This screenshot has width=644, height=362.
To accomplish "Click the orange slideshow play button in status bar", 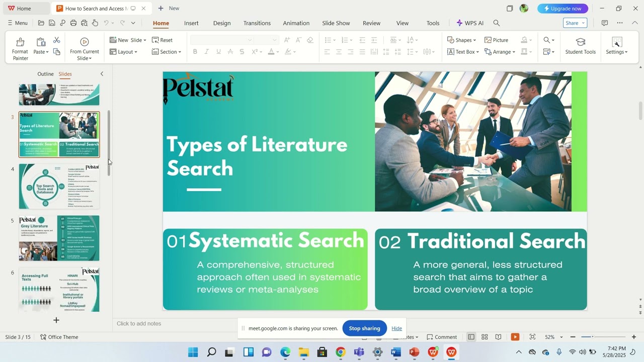I will tap(515, 337).
